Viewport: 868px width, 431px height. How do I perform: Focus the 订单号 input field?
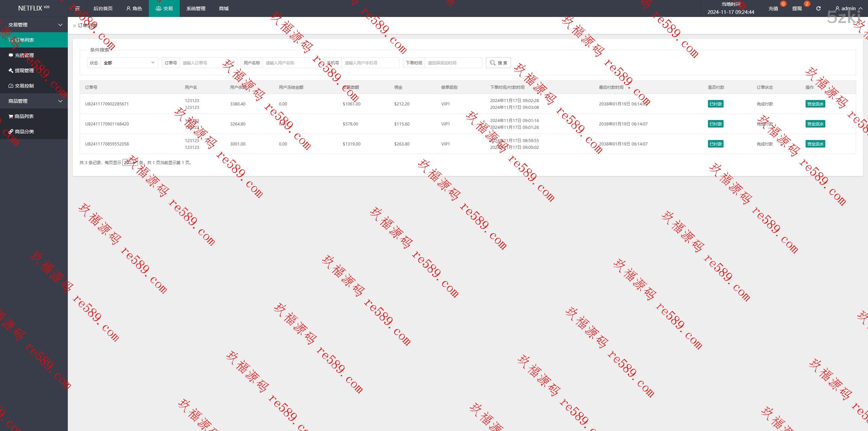208,63
